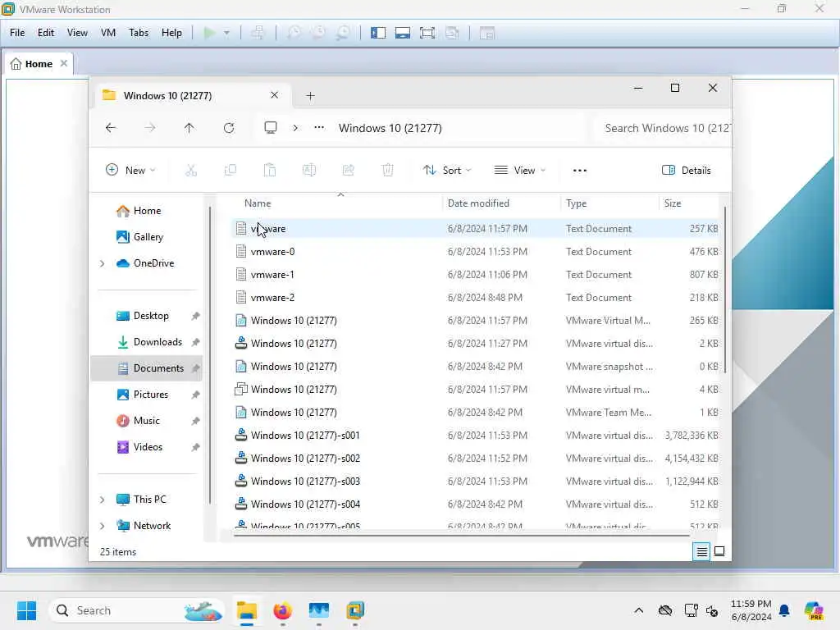840x630 pixels.
Task: Click the console view icon in VMware toolbar
Action: coord(487,33)
